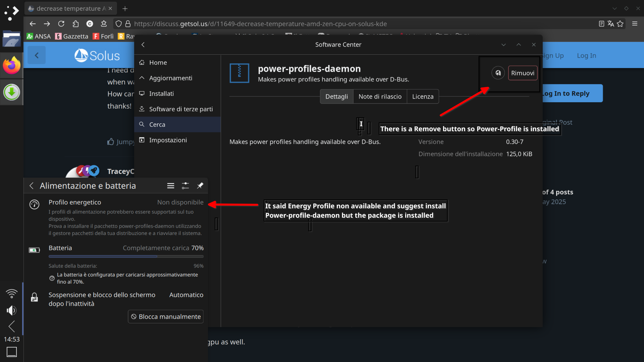Open Gazzetta bookmark
The height and width of the screenshot is (362, 644).
[72, 36]
